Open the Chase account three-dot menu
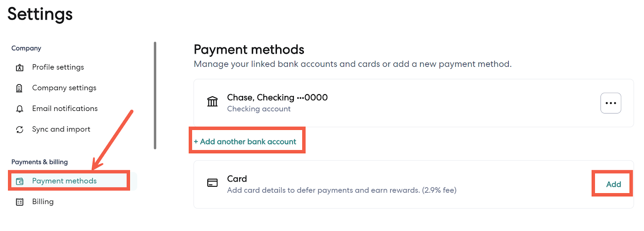Viewport: 644px width, 231px height. click(x=611, y=103)
